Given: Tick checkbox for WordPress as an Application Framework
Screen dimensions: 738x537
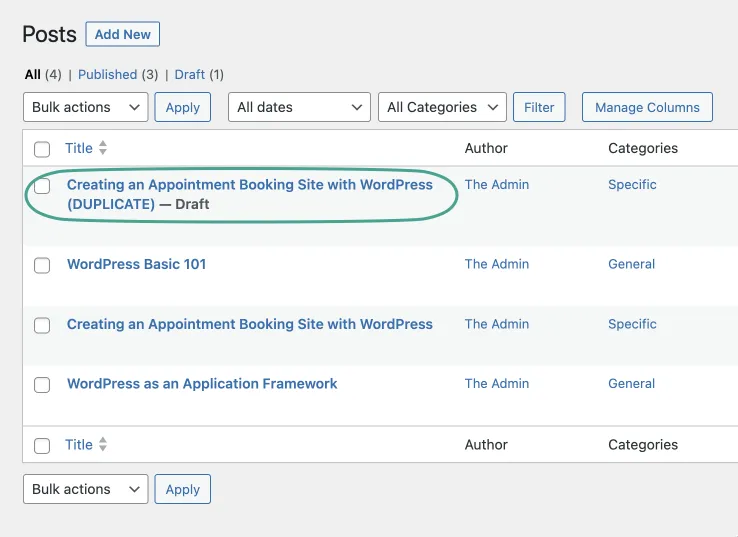Looking at the screenshot, I should point(42,385).
